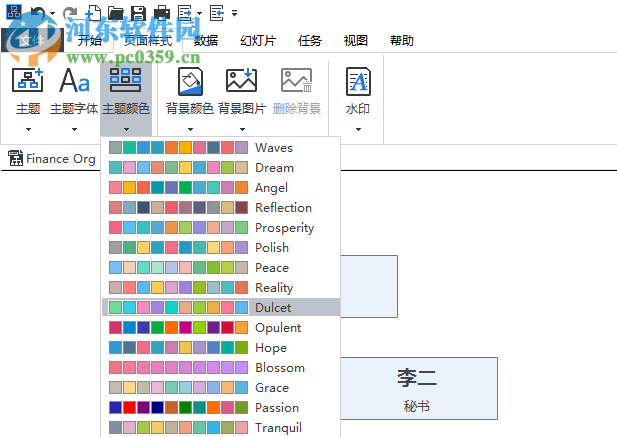Expand the 背景颜色 dropdown arrow
The image size is (617, 437).
pos(190,129)
